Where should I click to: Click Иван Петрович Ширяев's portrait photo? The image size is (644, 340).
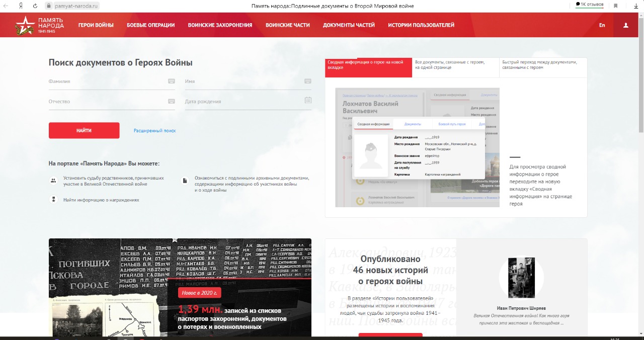(521, 278)
